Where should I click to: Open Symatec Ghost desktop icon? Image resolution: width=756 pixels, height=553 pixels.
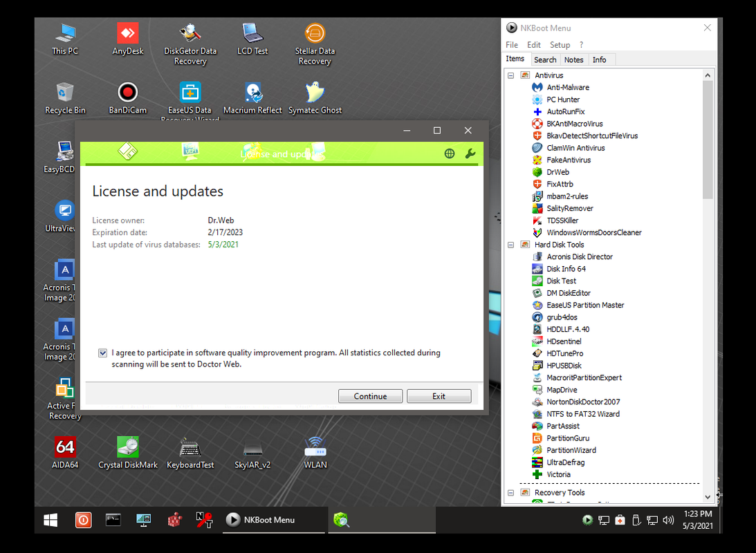(x=315, y=98)
